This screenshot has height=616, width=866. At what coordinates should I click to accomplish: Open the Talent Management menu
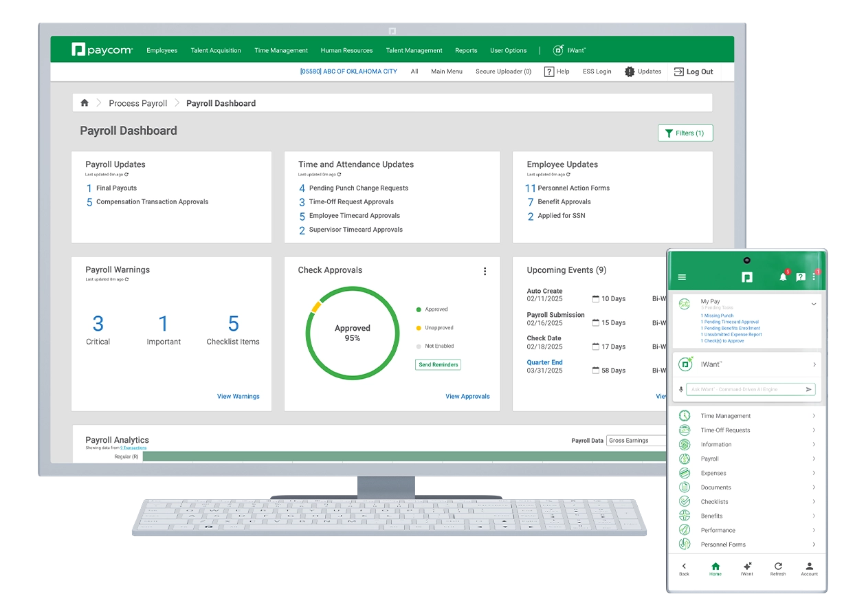coord(414,50)
